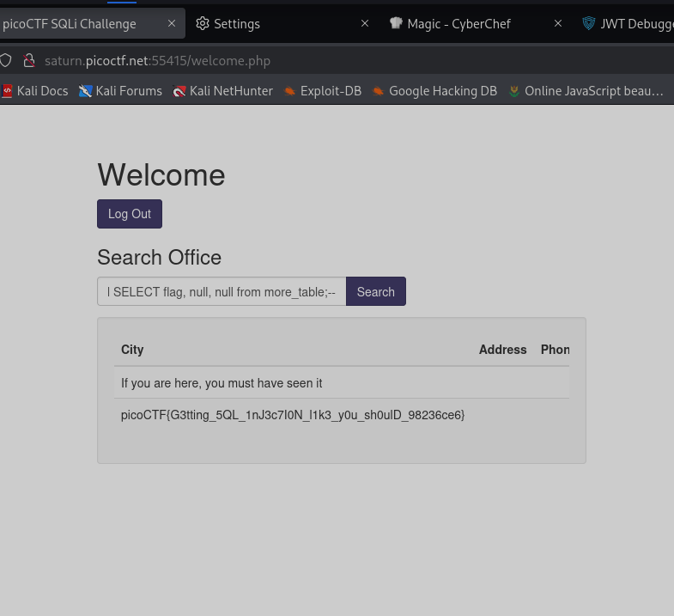Click the connection security padlock icon
The width and height of the screenshot is (674, 616).
pyautogui.click(x=28, y=61)
